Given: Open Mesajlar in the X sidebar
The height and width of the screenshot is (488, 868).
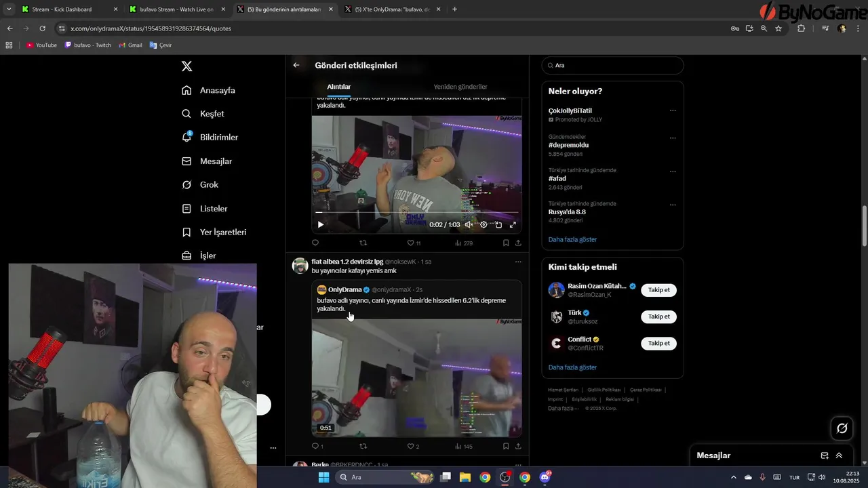Looking at the screenshot, I should (x=208, y=161).
